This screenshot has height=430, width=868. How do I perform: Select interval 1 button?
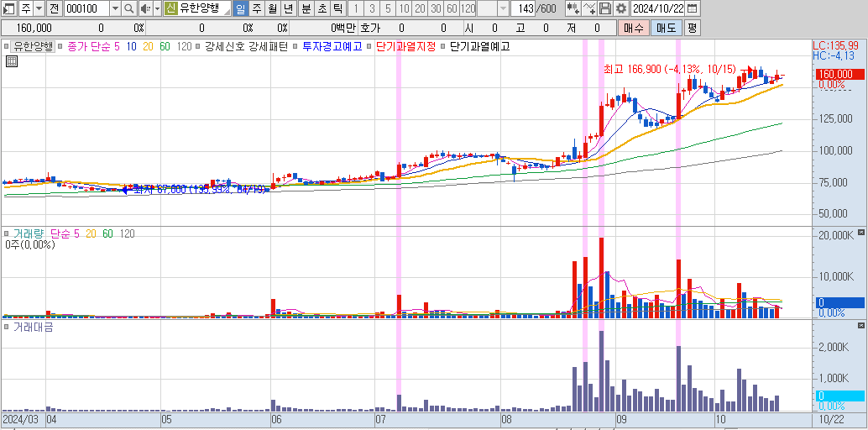pos(356,8)
